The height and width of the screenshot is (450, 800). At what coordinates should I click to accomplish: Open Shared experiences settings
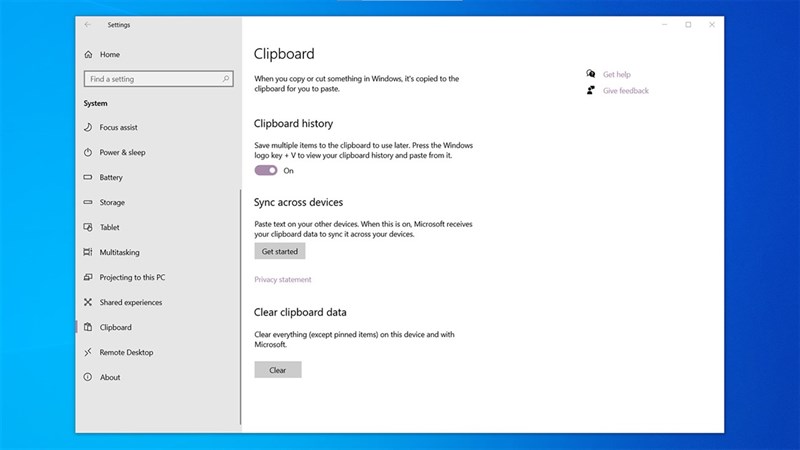[x=131, y=302]
